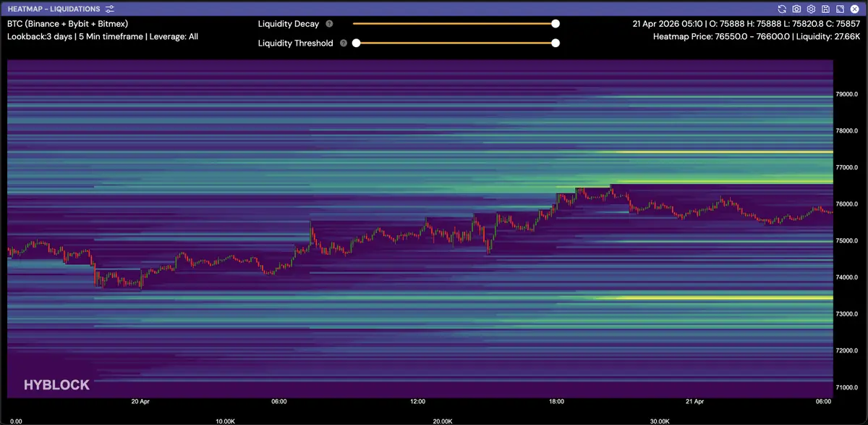
Task: Show help for Liquidity Decay
Action: [330, 24]
